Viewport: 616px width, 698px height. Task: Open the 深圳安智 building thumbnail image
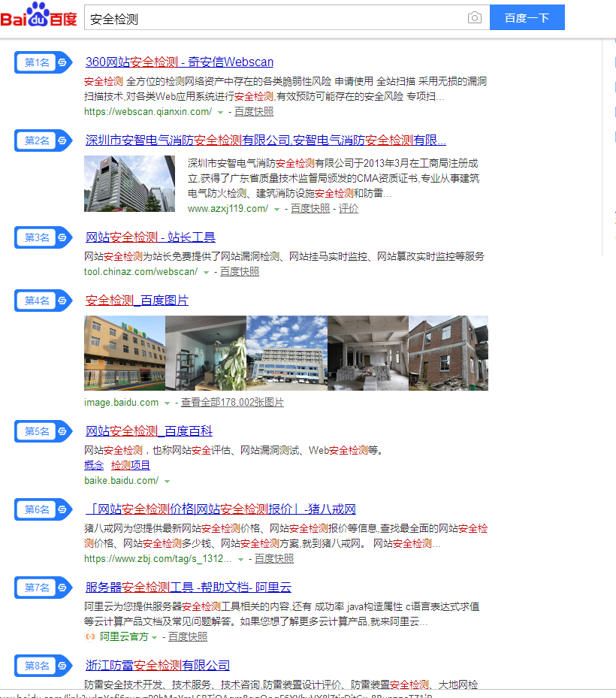point(129,184)
